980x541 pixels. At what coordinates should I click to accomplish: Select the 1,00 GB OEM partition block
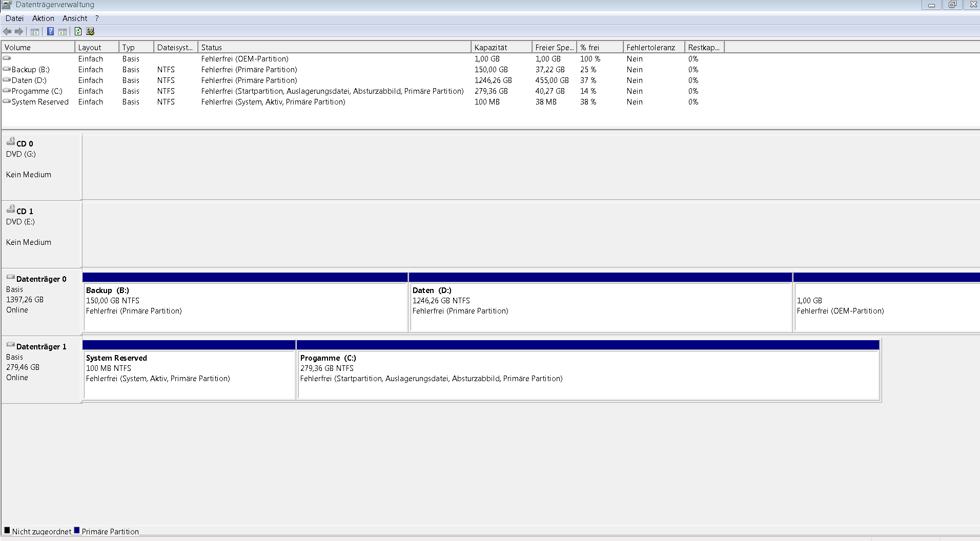point(887,302)
